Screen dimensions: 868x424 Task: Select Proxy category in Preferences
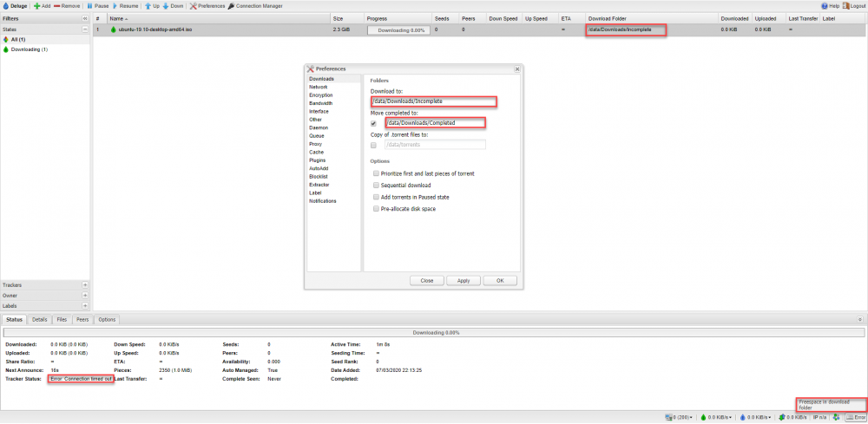tap(334, 144)
